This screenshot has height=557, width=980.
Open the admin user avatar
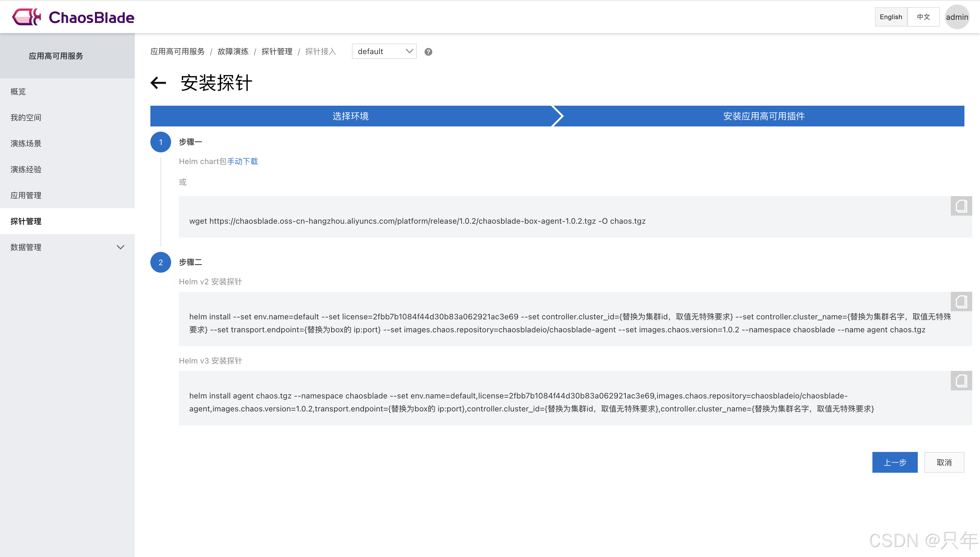pyautogui.click(x=957, y=17)
